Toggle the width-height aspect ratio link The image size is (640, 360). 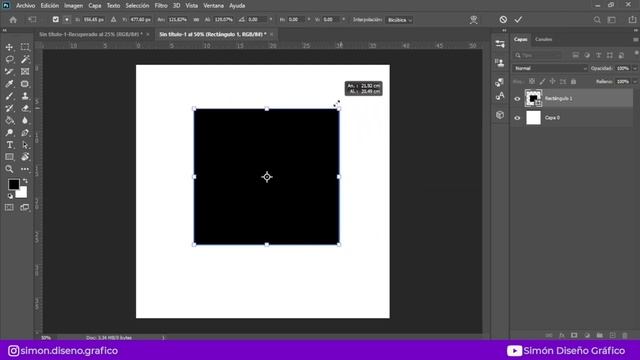[196, 20]
